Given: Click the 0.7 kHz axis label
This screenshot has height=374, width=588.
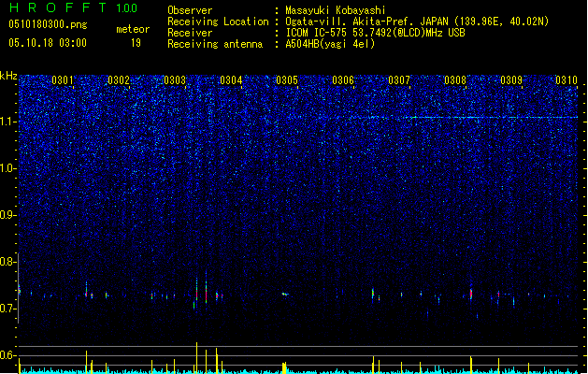Looking at the screenshot, I should (x=8, y=309).
